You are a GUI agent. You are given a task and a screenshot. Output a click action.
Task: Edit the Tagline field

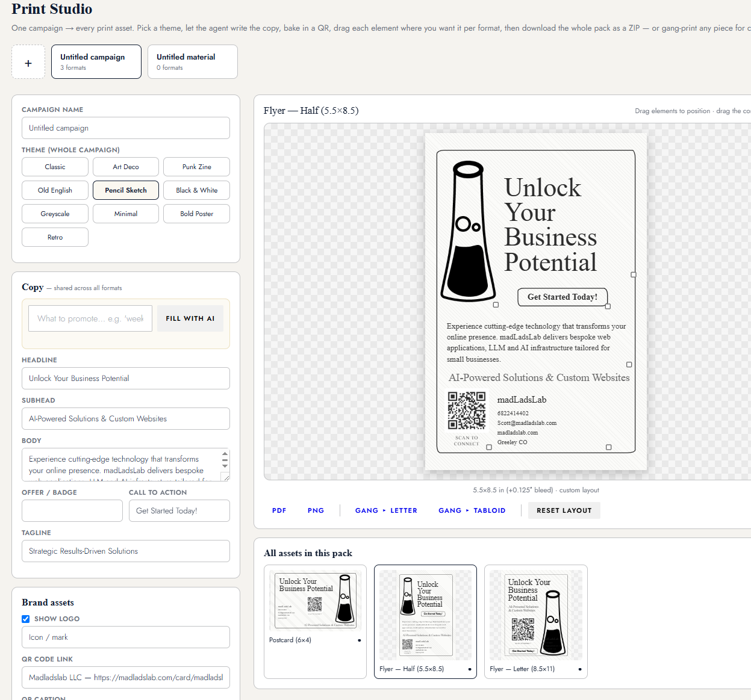tap(126, 551)
